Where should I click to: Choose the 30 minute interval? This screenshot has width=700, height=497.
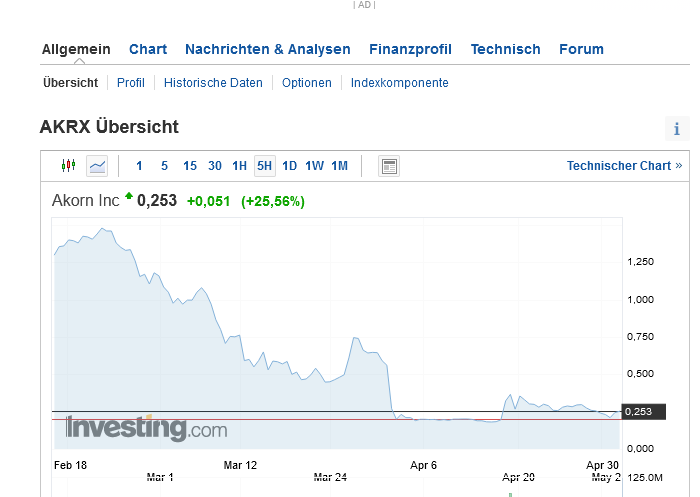click(215, 166)
